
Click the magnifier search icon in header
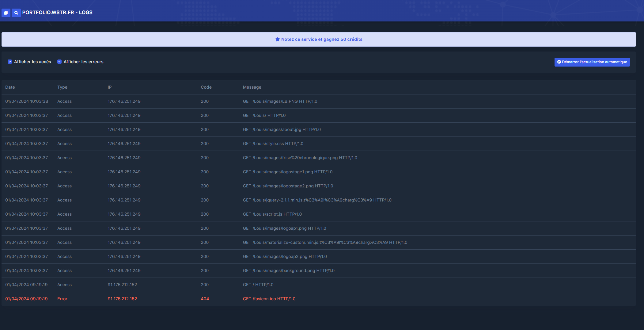point(16,13)
